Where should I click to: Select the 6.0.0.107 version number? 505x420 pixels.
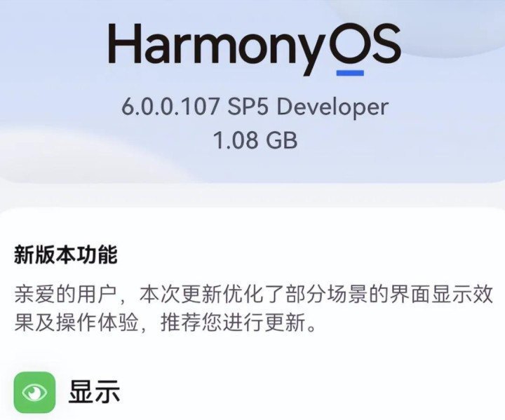click(170, 107)
